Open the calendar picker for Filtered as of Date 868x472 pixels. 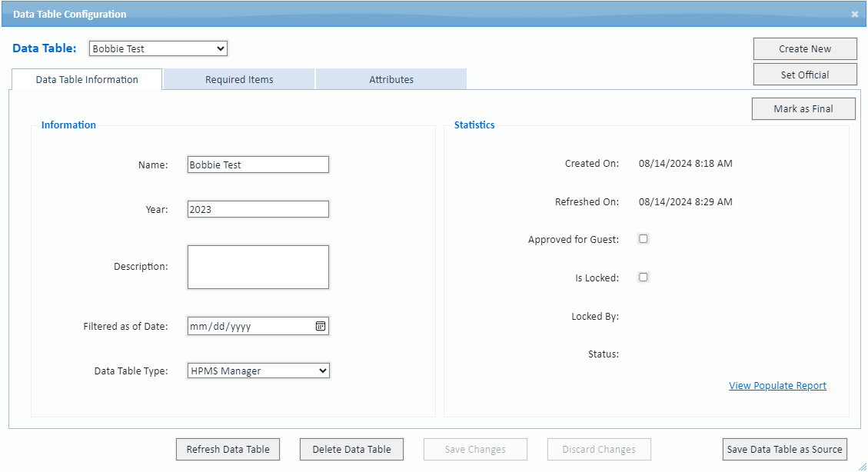coord(321,326)
